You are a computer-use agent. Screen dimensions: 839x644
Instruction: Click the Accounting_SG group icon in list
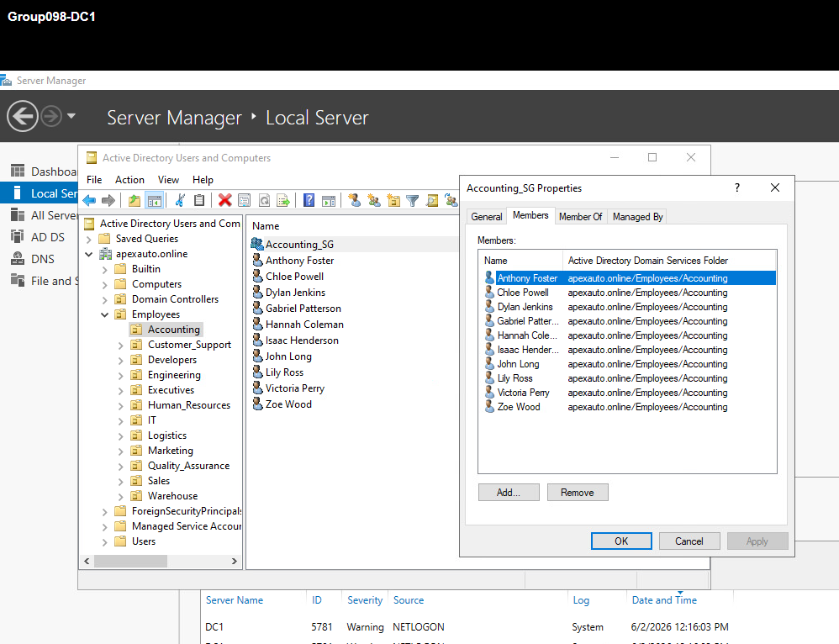click(x=257, y=244)
